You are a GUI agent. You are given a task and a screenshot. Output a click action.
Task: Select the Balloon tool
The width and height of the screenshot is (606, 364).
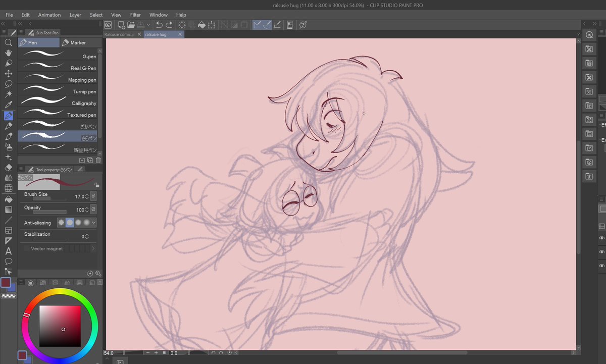(x=9, y=262)
